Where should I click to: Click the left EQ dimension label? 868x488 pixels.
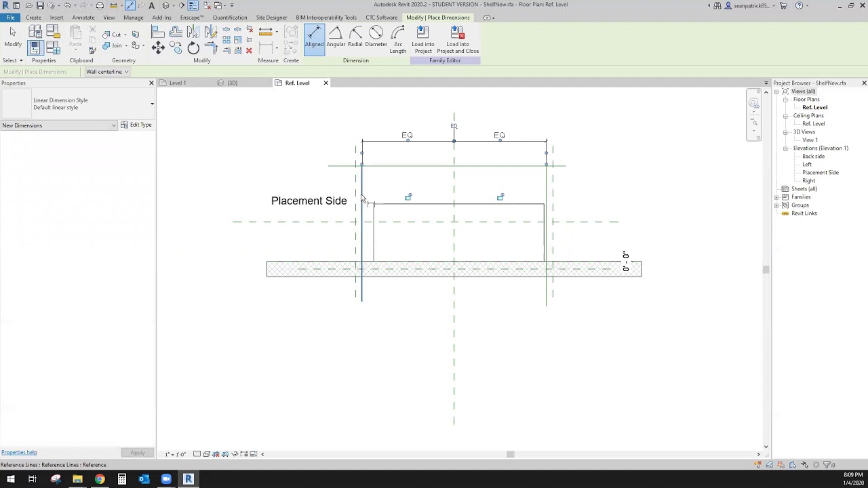[407, 135]
